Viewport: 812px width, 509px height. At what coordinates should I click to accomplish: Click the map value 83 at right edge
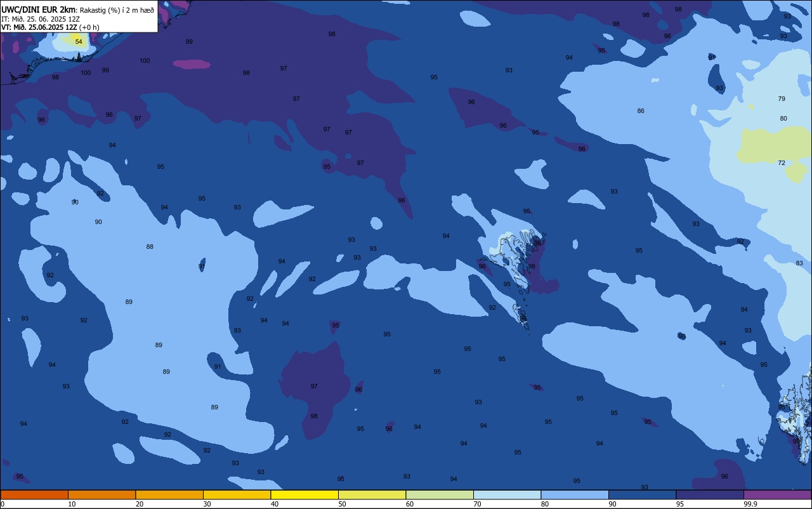coord(799,263)
